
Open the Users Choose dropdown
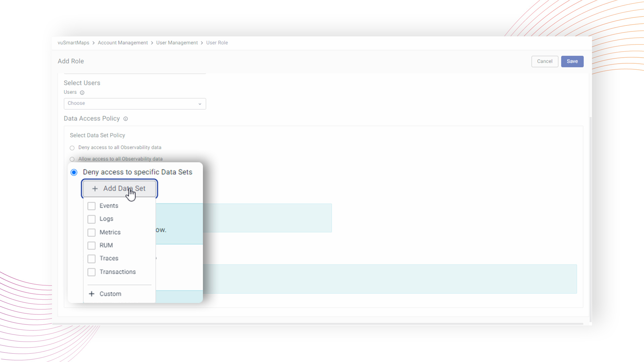pos(135,104)
